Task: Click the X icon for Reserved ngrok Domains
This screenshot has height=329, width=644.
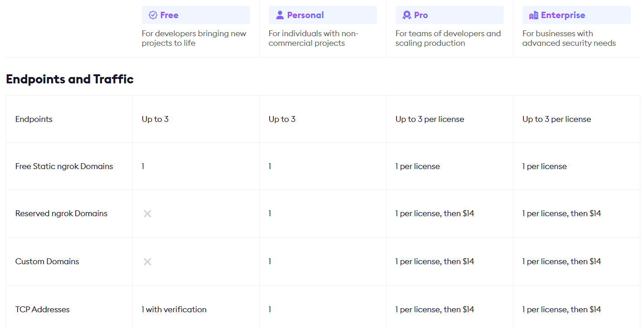Action: click(x=147, y=213)
